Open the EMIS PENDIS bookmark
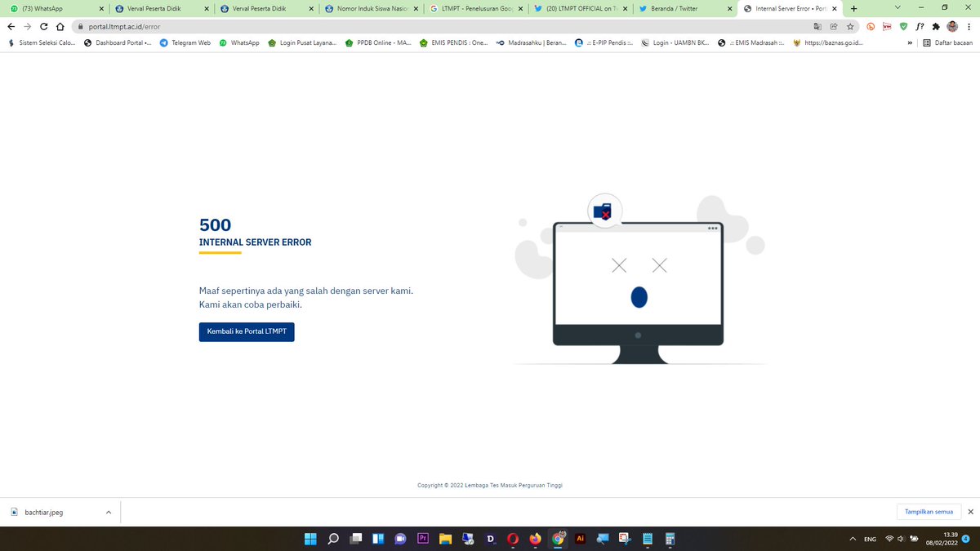The width and height of the screenshot is (980, 551). 453,42
